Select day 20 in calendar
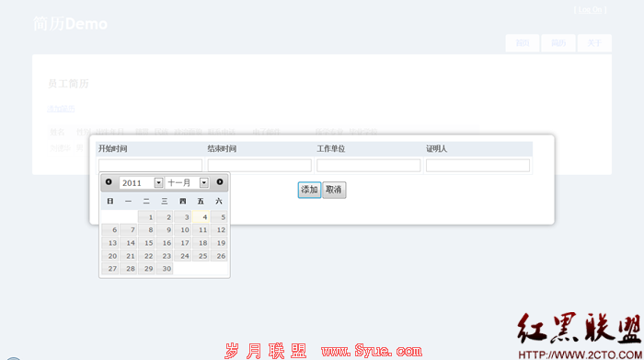 click(110, 256)
